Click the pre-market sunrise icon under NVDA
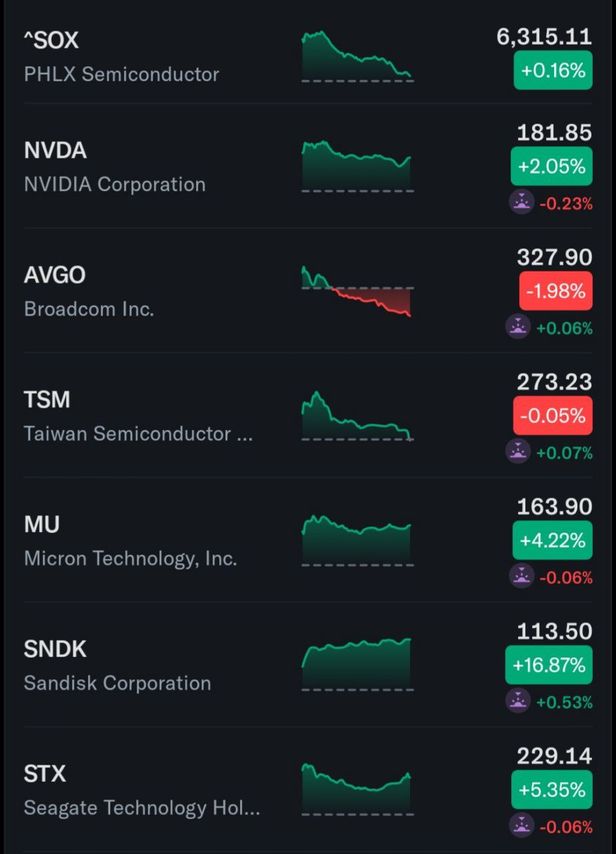The image size is (616, 854). point(521,202)
